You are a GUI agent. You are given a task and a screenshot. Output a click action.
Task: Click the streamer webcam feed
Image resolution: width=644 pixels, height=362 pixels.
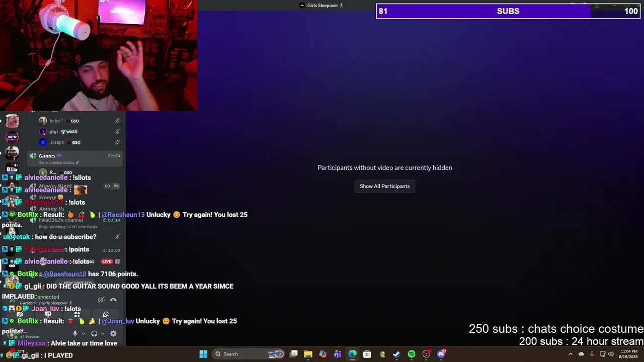pos(99,55)
